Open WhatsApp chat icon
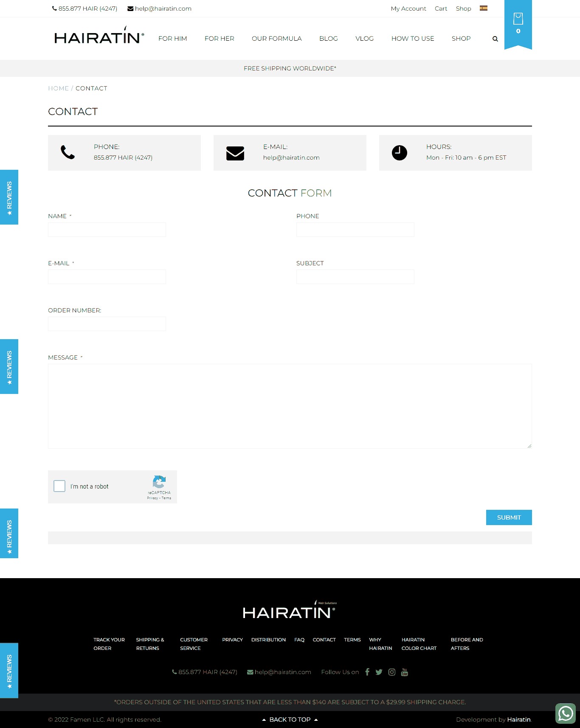 (x=565, y=714)
